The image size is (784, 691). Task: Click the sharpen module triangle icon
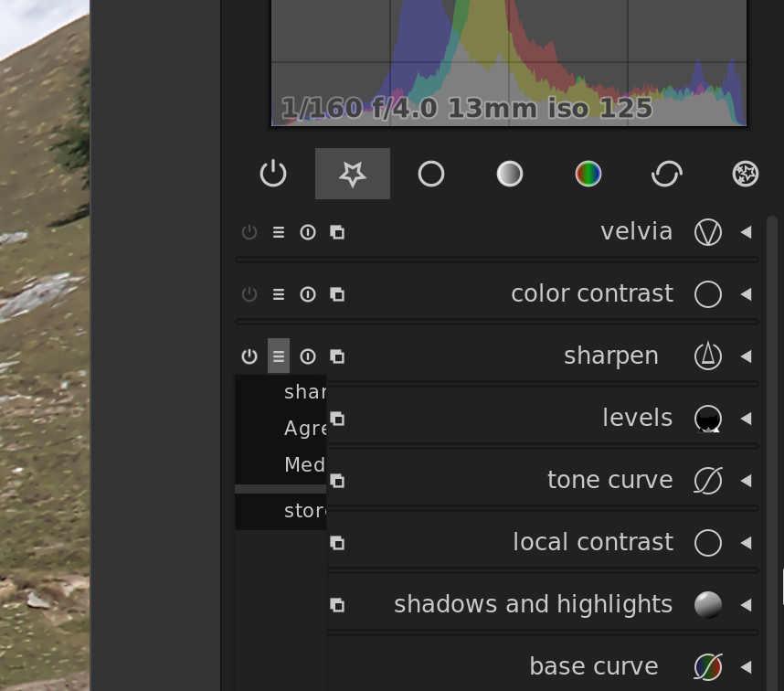coord(708,356)
